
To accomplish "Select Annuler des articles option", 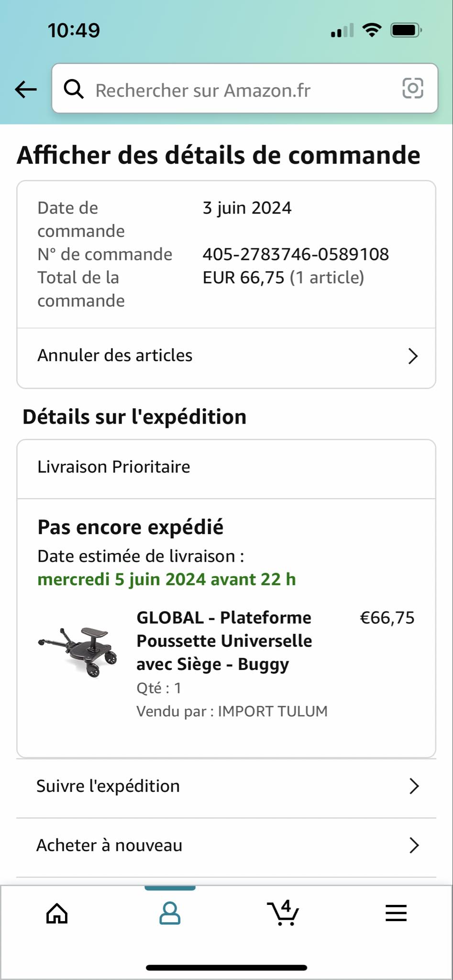I will point(115,356).
